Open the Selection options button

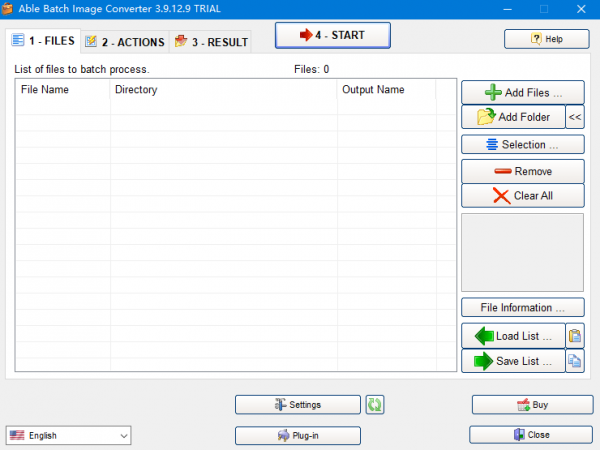coord(523,144)
